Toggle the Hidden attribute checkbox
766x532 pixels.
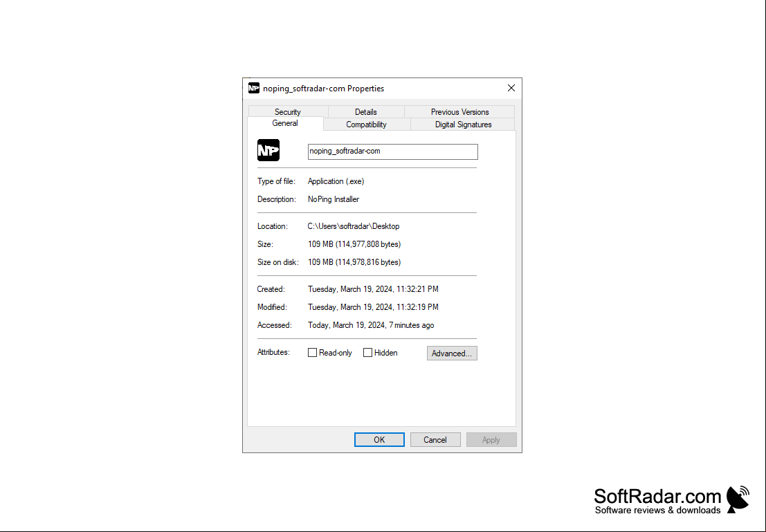pos(368,353)
